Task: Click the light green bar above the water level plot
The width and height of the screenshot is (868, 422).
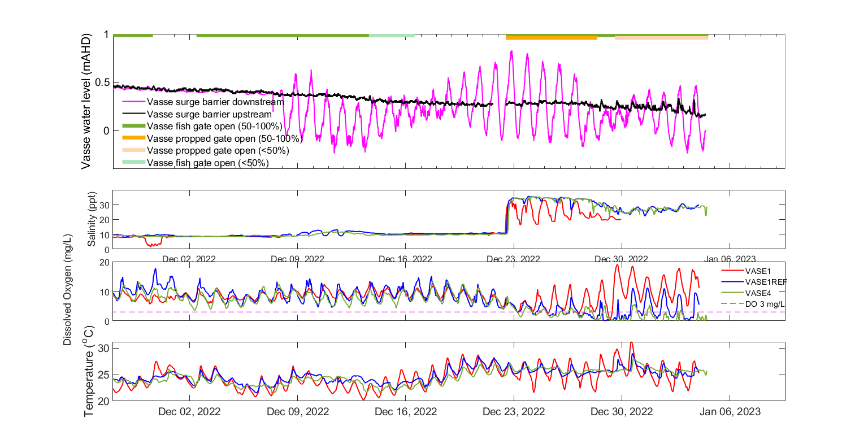Action: 392,36
